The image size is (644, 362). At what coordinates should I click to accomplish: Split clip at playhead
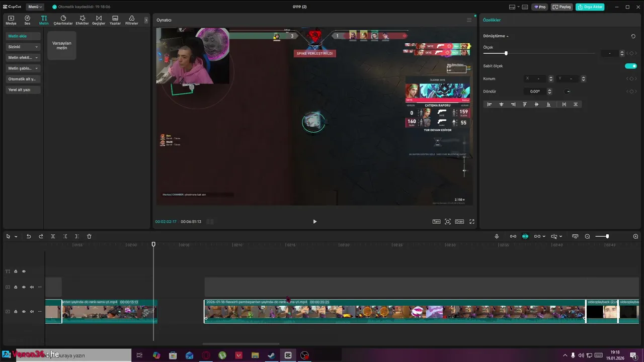click(53, 236)
